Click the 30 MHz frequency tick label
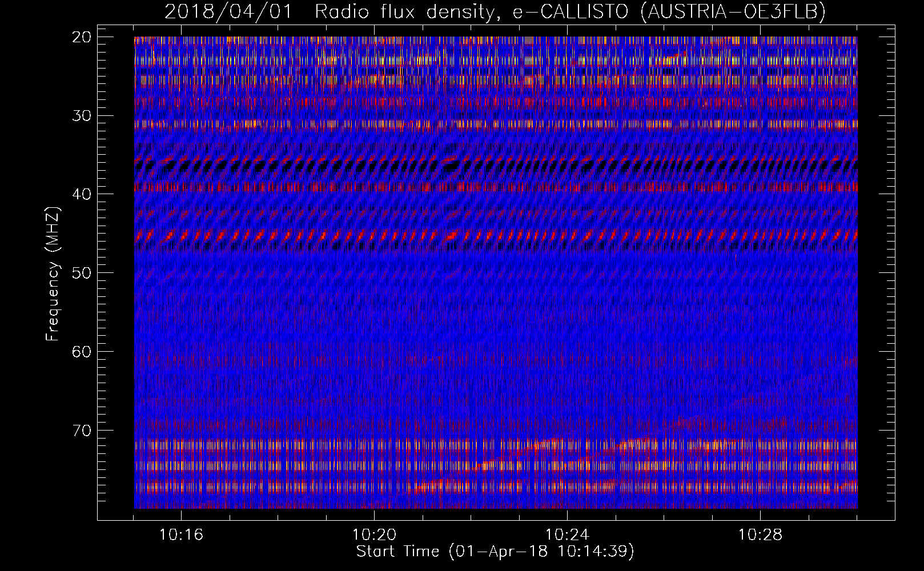Image resolution: width=924 pixels, height=571 pixels. tap(82, 116)
